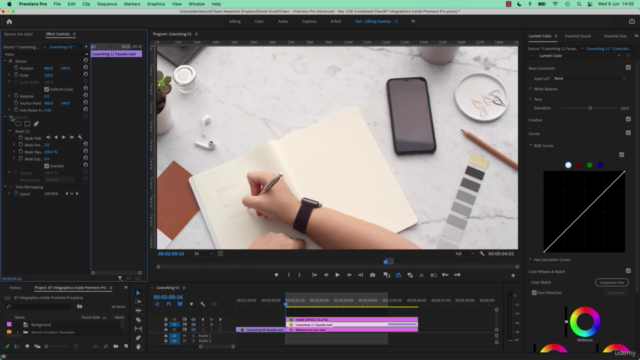This screenshot has width=640, height=360.
Task: Click the Mask Path track backward button
Action: [x=56, y=138]
